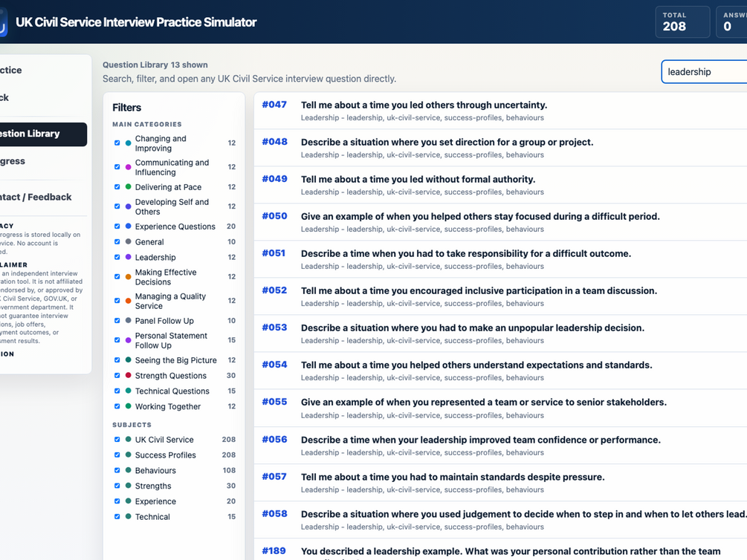Uncheck the Delivering at Pace checkbox
This screenshot has width=747, height=560.
(x=117, y=186)
